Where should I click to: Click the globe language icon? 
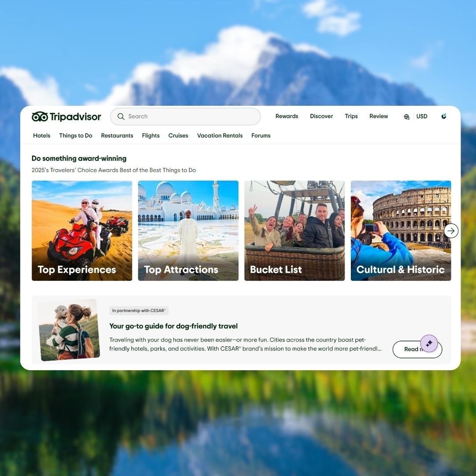[x=406, y=117]
